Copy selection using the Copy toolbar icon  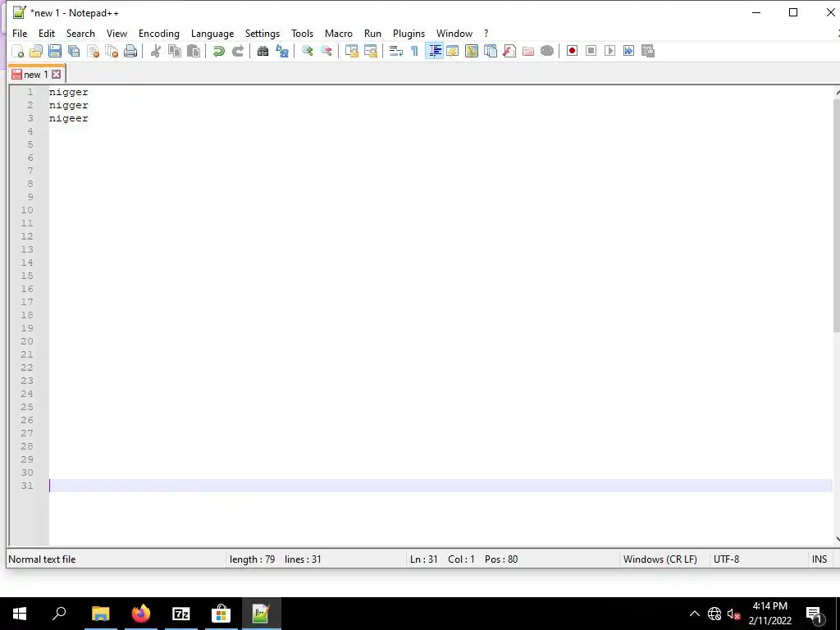tap(175, 51)
